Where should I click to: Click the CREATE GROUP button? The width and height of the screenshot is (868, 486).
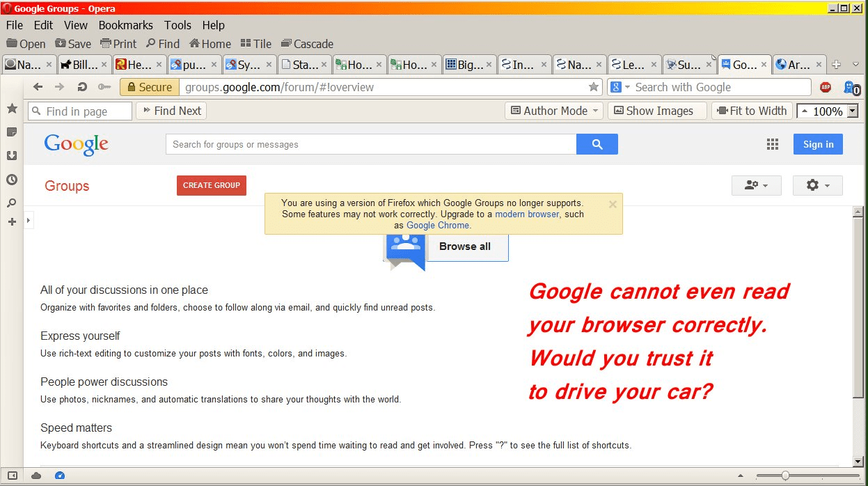[x=212, y=185]
